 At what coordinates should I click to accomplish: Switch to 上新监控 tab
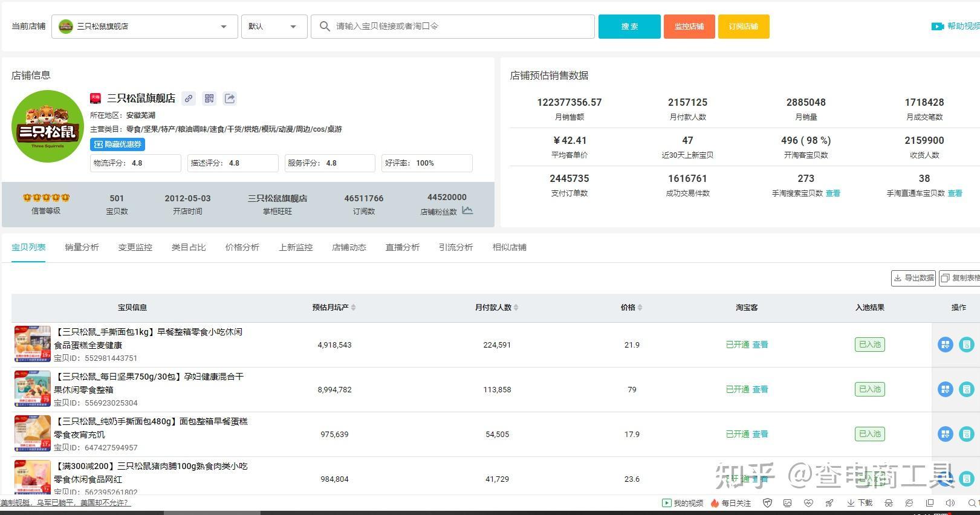tap(296, 247)
